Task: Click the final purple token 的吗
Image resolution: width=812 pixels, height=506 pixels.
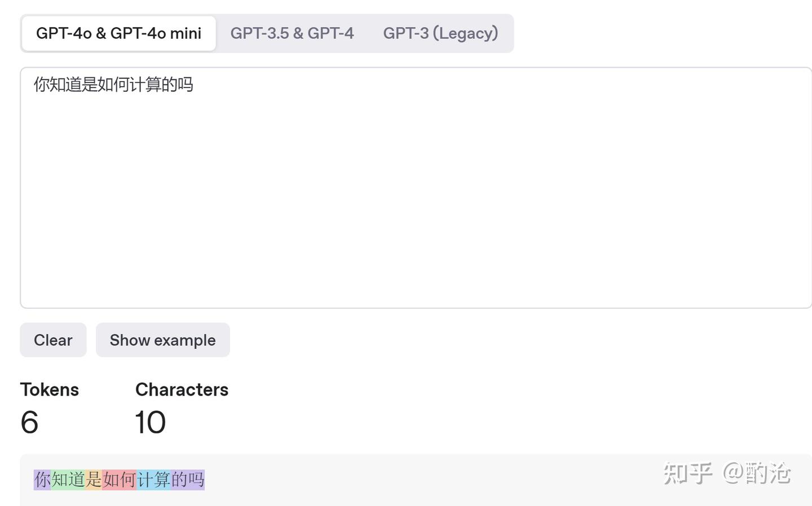Action: [x=188, y=480]
